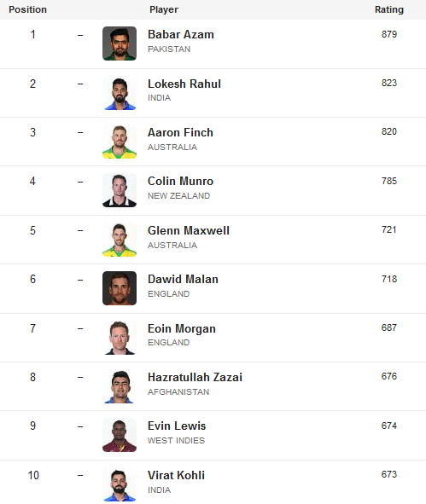Image resolution: width=426 pixels, height=504 pixels.
Task: Click the Position column header
Action: pyautogui.click(x=27, y=9)
